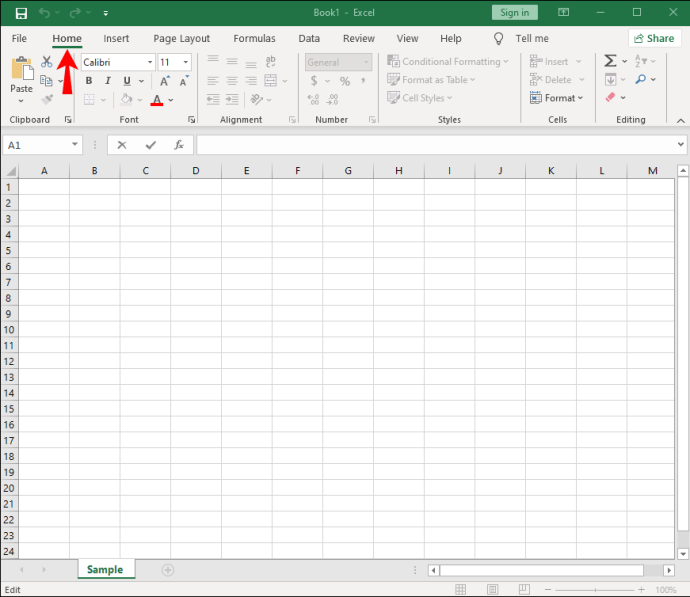Decrease font size with small A icon

(184, 81)
